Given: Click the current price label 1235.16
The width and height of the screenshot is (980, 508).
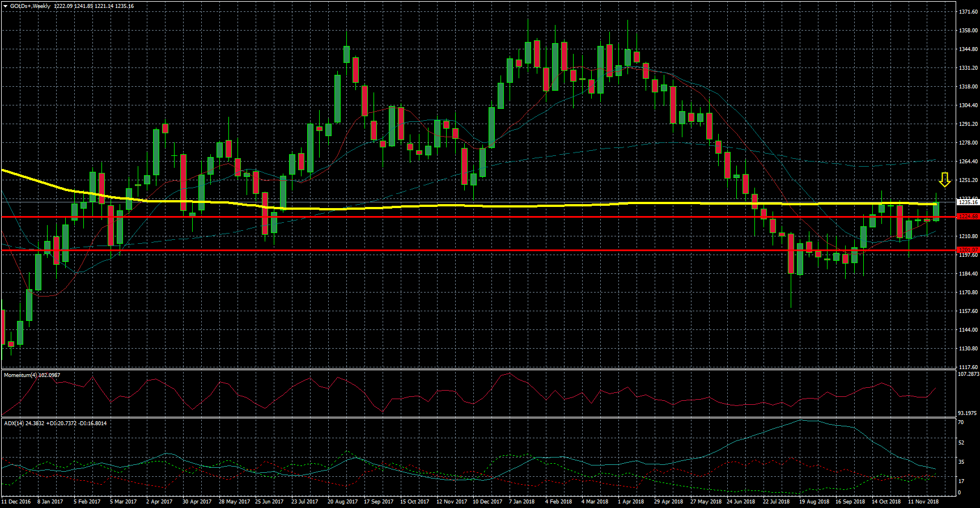Looking at the screenshot, I should [x=968, y=202].
